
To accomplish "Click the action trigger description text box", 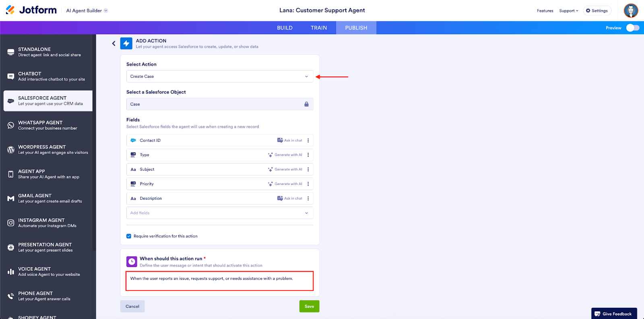I will 219,281.
